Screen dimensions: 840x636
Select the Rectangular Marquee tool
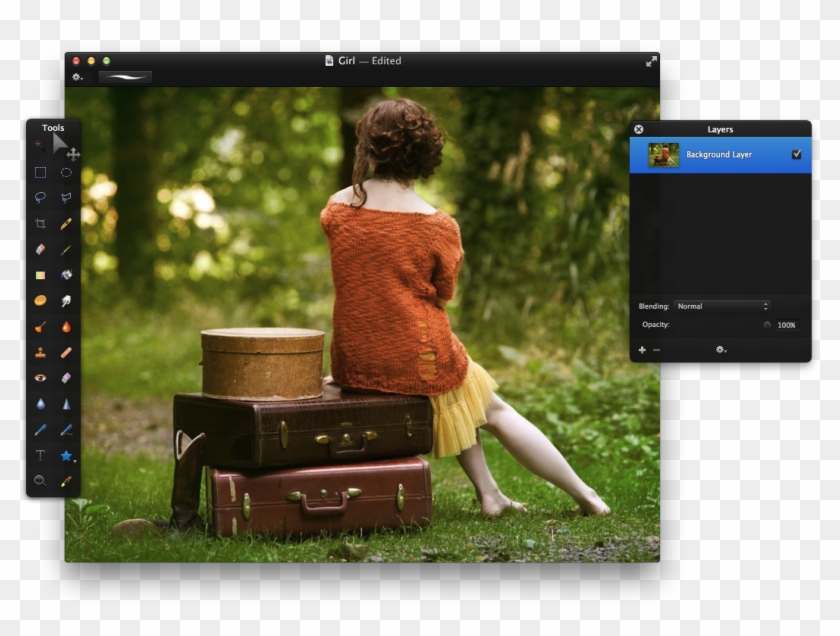tap(40, 172)
